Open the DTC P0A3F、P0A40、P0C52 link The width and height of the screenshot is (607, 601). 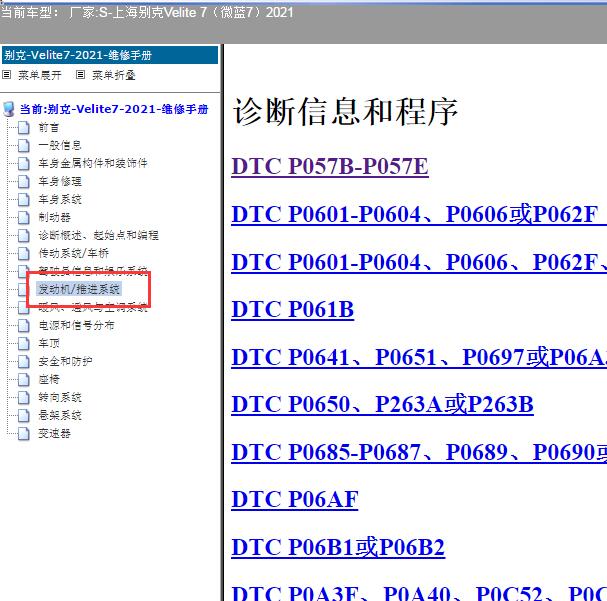click(419, 592)
